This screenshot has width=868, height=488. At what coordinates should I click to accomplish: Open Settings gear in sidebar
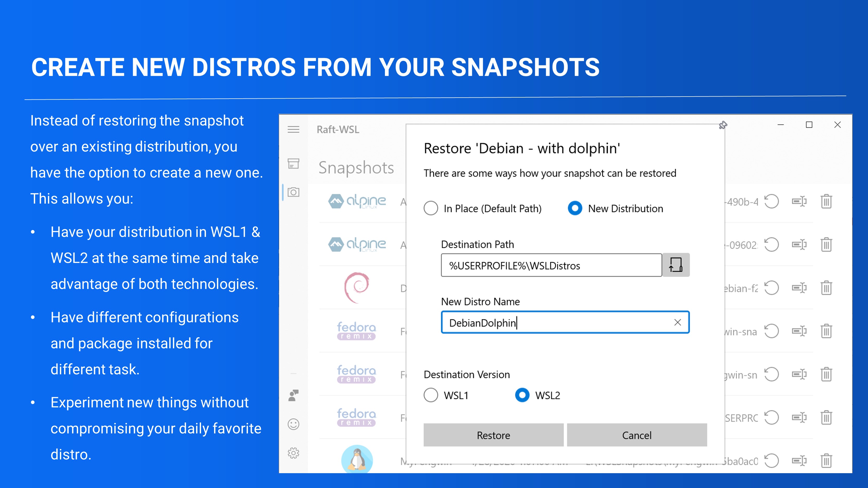click(x=293, y=453)
